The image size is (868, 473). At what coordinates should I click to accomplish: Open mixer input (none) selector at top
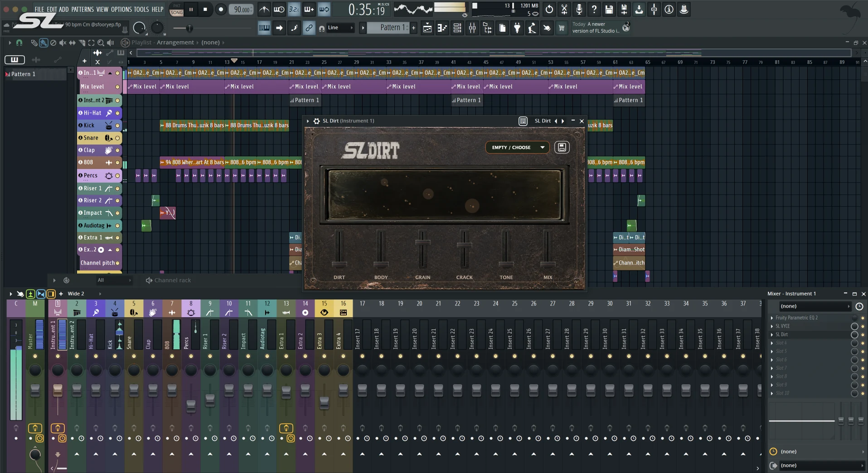[815, 306]
